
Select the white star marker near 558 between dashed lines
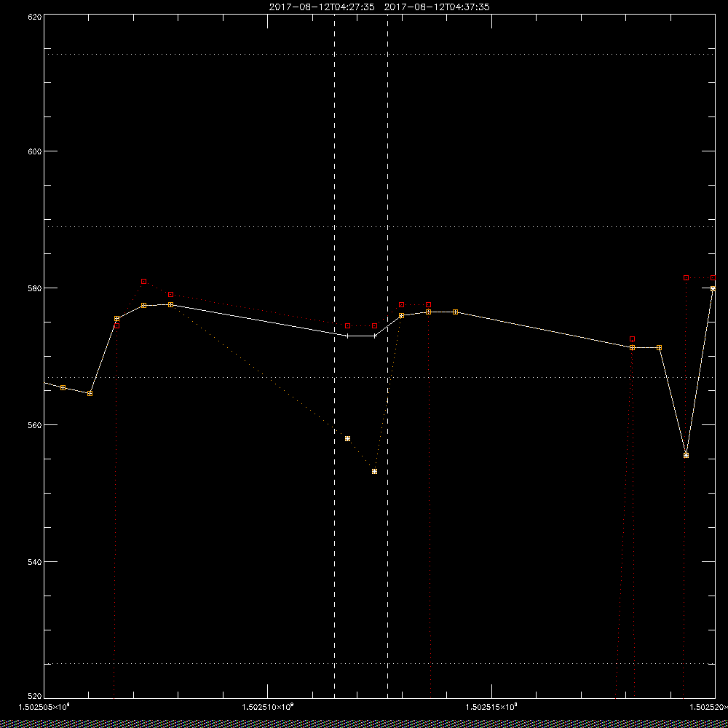[x=348, y=439]
